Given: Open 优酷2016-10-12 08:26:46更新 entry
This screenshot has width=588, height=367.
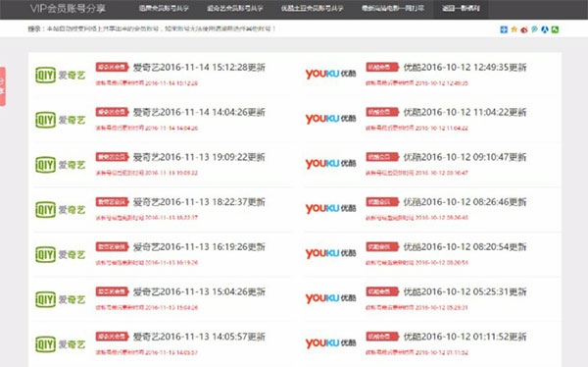Looking at the screenshot, I should tap(465, 202).
